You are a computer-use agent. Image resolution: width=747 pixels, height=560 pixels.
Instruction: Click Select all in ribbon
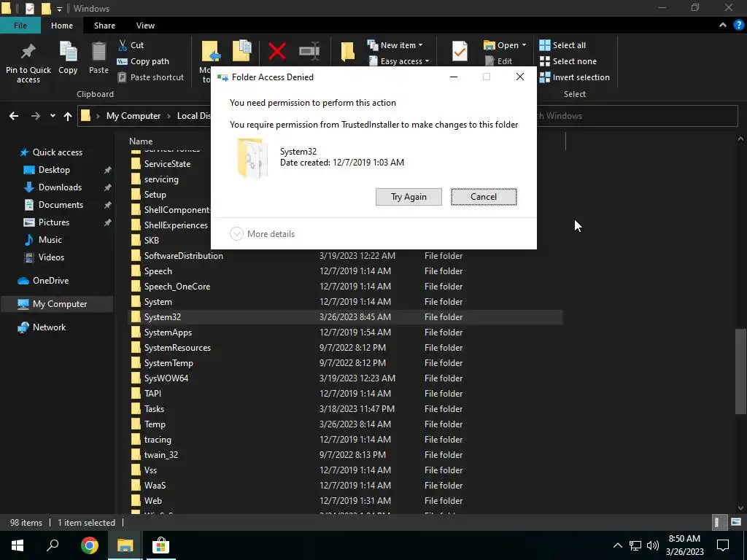[x=562, y=45]
